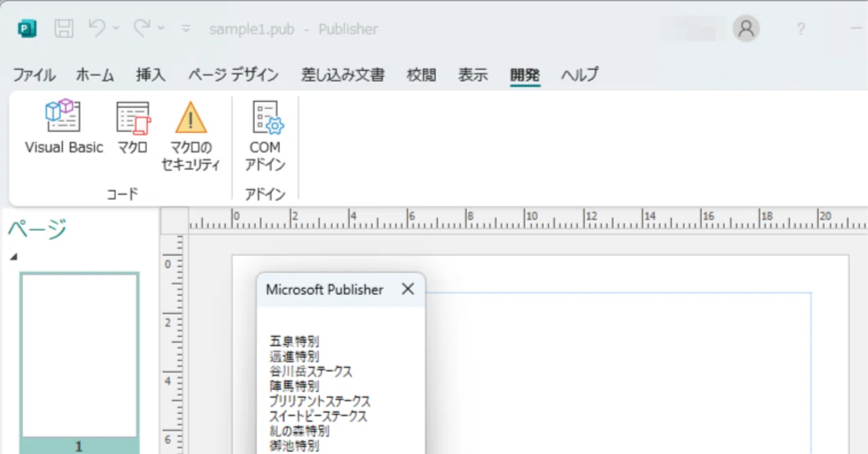Open the undo history dropdown arrow

(116, 28)
